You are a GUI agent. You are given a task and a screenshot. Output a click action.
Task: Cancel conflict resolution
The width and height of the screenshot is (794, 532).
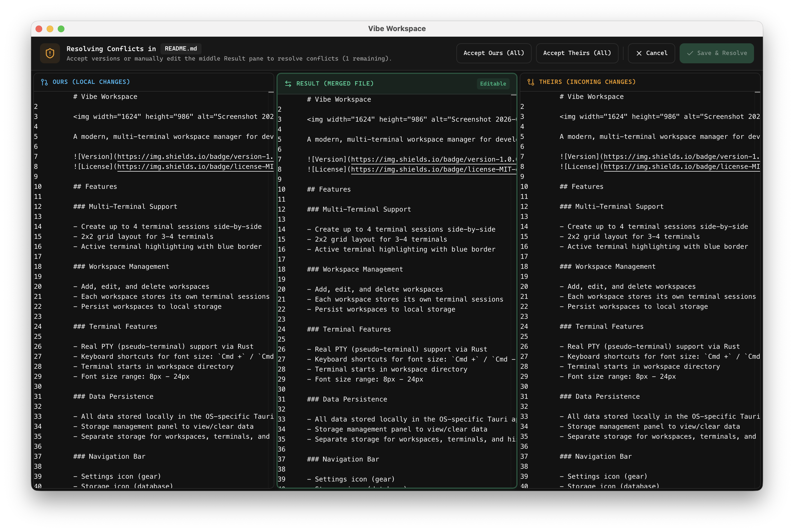[x=652, y=53]
